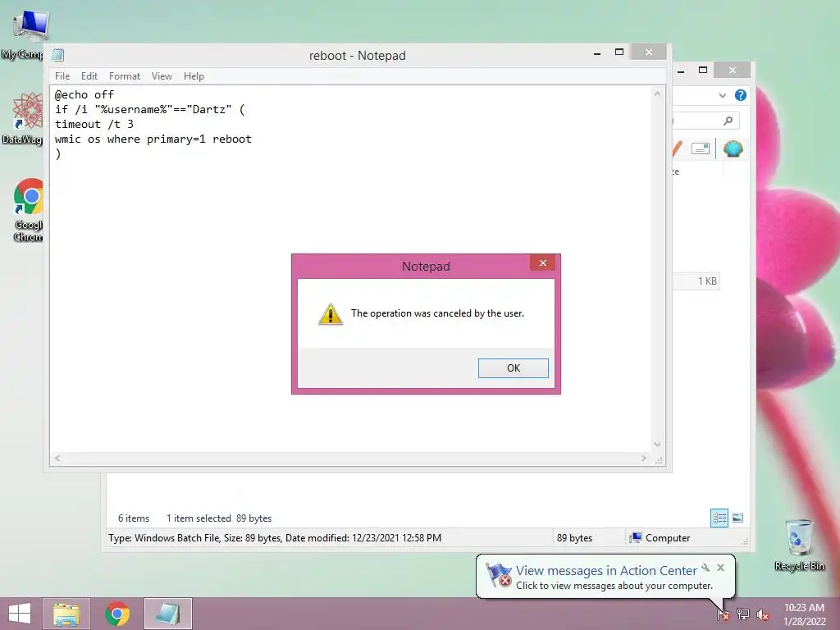Open File Explorer from the taskbar
This screenshot has width=840, height=630.
pos(66,614)
